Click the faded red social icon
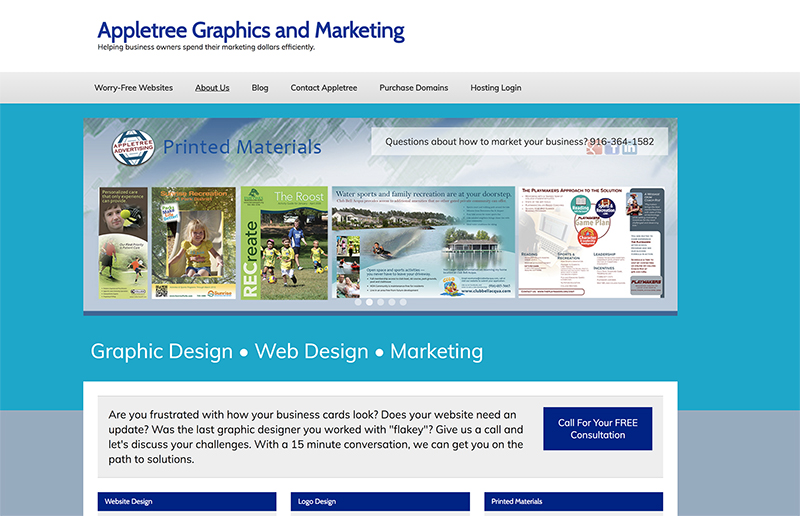This screenshot has height=516, width=800. coord(594,148)
